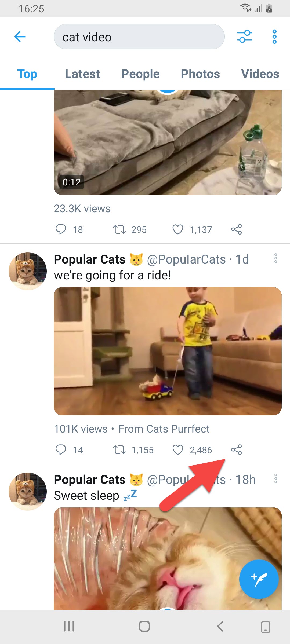Open the top-right three-dot overflow menu
Image resolution: width=290 pixels, height=644 pixels.
pyautogui.click(x=274, y=37)
